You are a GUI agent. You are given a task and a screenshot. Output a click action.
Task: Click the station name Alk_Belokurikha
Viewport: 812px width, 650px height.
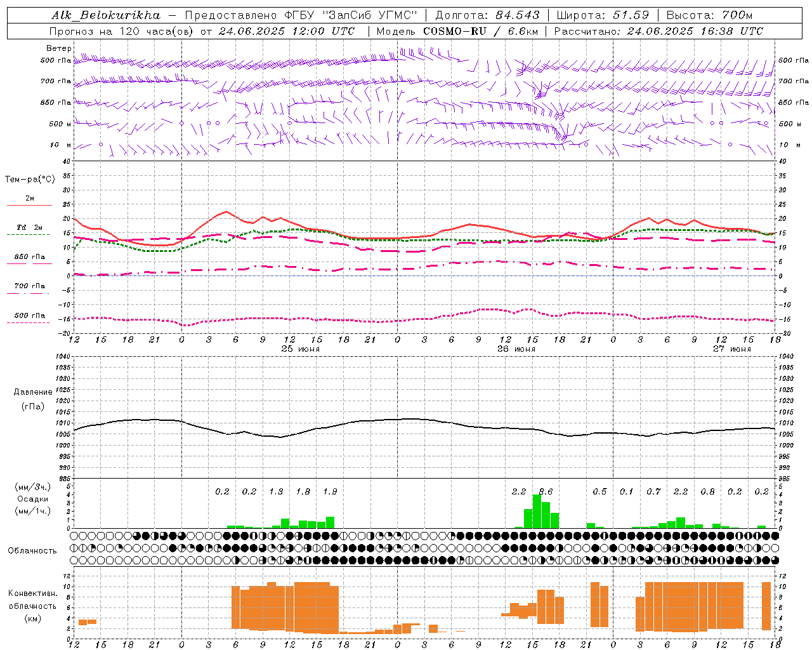tap(106, 15)
